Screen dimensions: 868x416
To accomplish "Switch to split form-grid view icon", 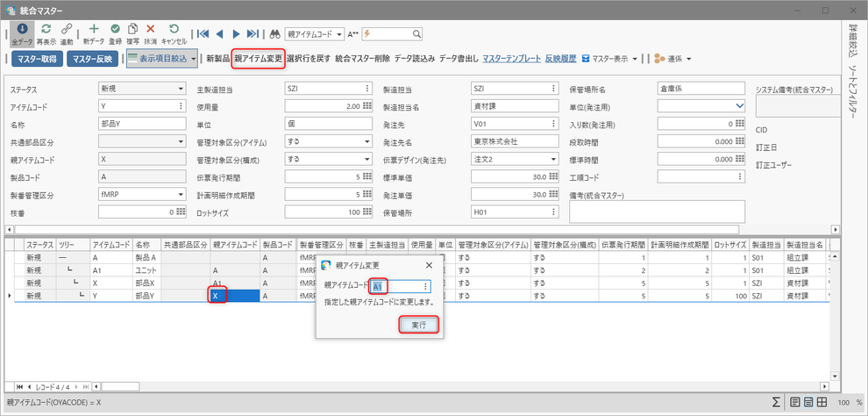I will tap(808, 402).
